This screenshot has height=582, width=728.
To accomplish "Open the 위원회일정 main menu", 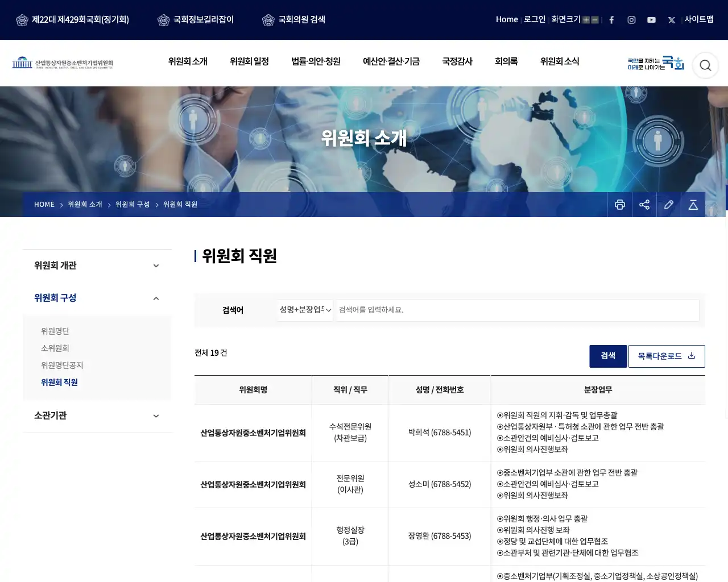I will 249,61.
